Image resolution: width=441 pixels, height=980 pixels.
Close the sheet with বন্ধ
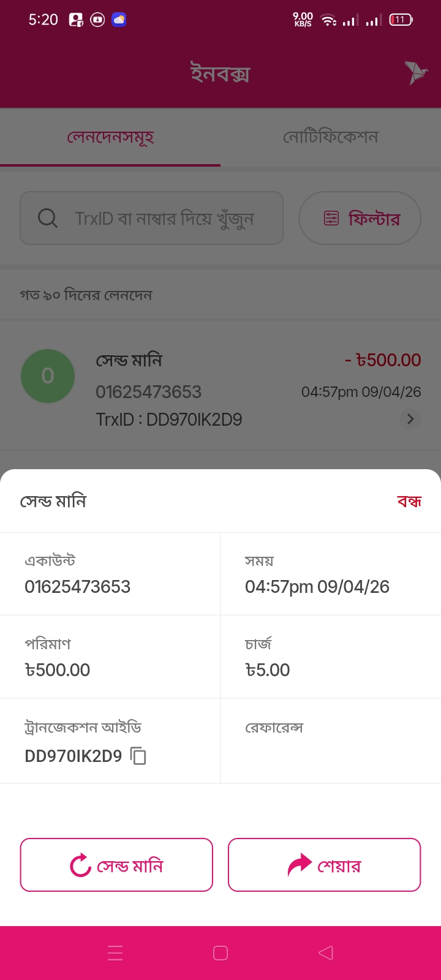(x=409, y=502)
